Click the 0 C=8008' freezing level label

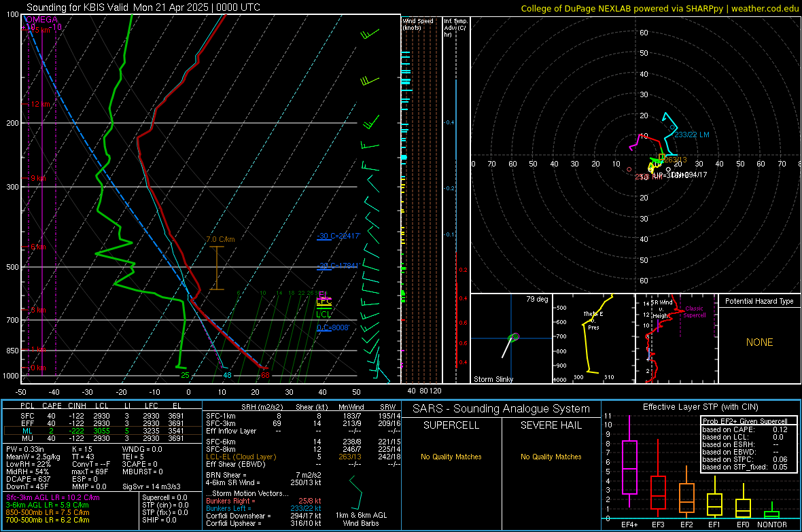click(x=333, y=327)
